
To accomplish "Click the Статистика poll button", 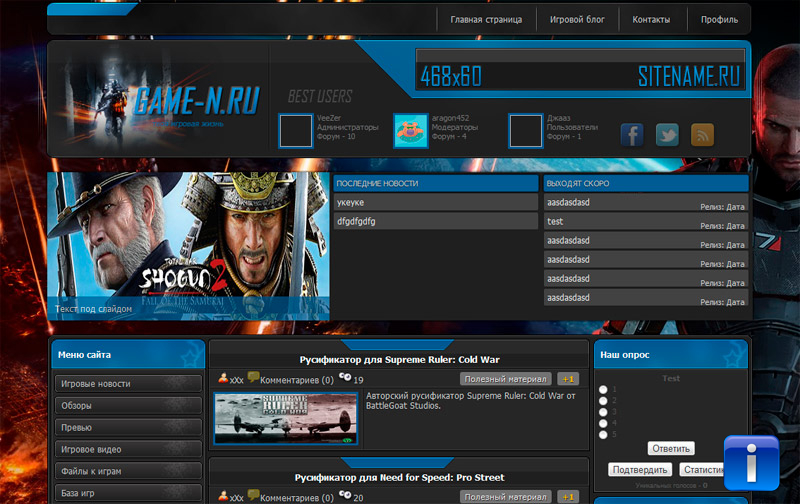I will click(x=702, y=470).
